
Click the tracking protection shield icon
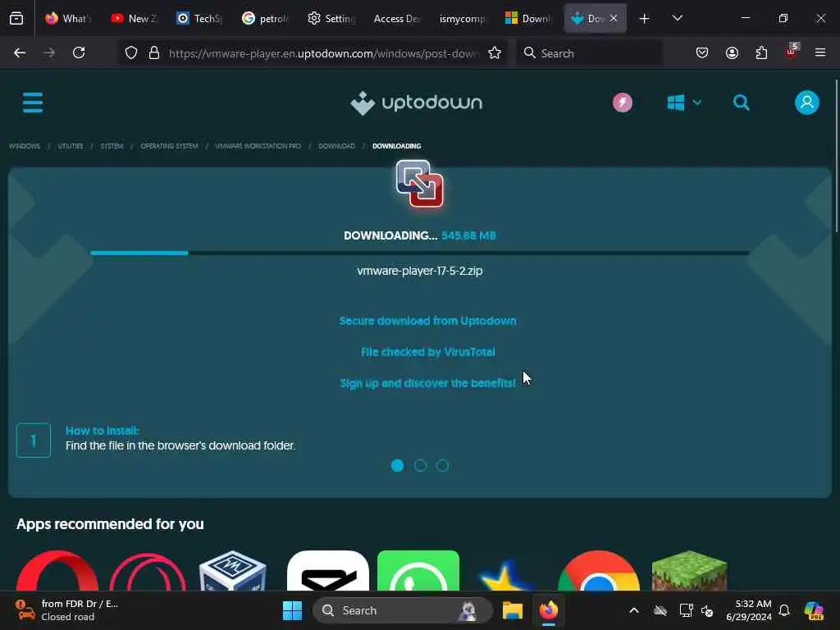point(131,52)
